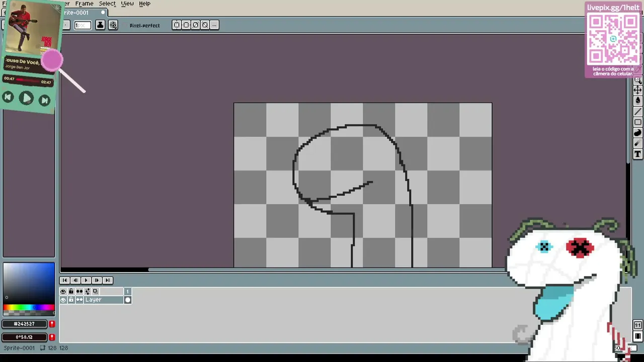Viewport: 644px width, 362px height.
Task: Adjust the hue on the rainbow strip
Action: (x=29, y=307)
